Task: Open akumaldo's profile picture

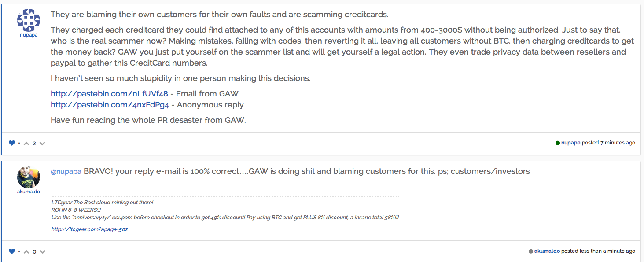Action: [29, 177]
